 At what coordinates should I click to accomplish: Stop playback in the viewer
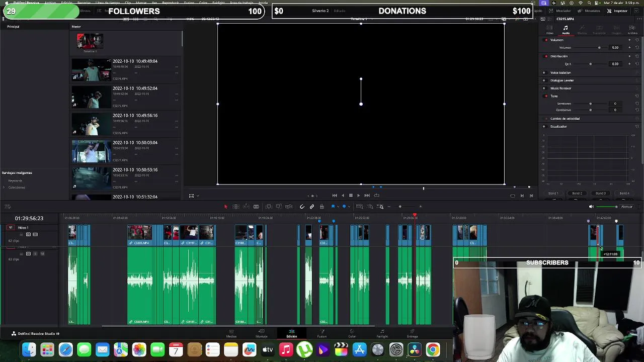tap(351, 196)
